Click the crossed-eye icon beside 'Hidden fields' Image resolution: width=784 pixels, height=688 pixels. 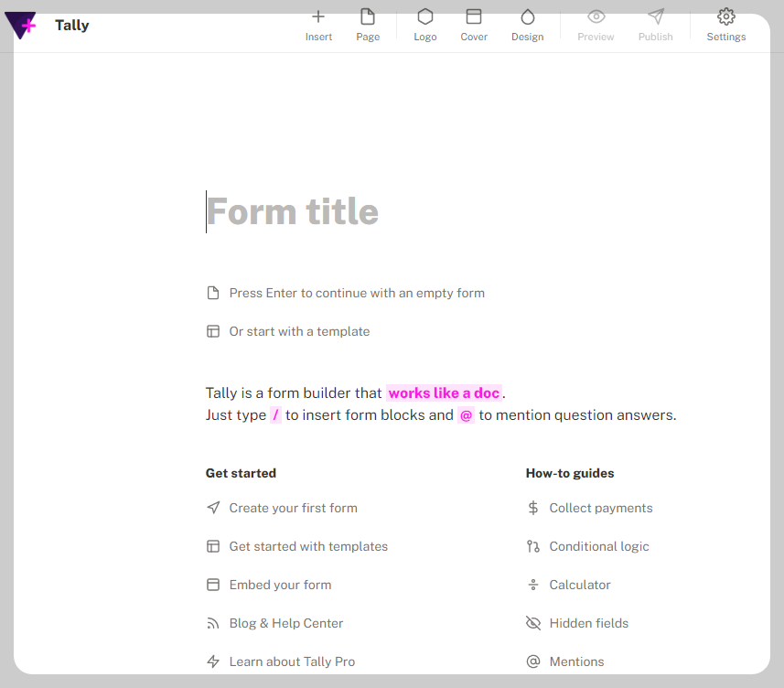(x=533, y=624)
